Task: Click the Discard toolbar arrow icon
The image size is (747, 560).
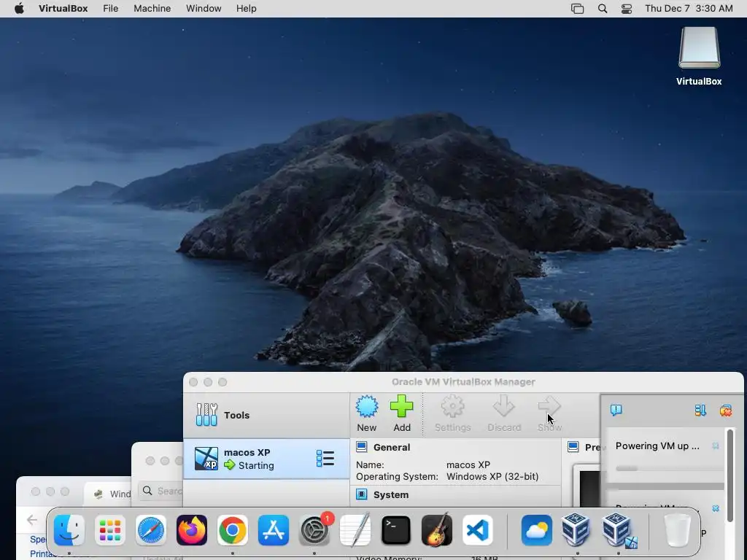Action: (x=504, y=407)
